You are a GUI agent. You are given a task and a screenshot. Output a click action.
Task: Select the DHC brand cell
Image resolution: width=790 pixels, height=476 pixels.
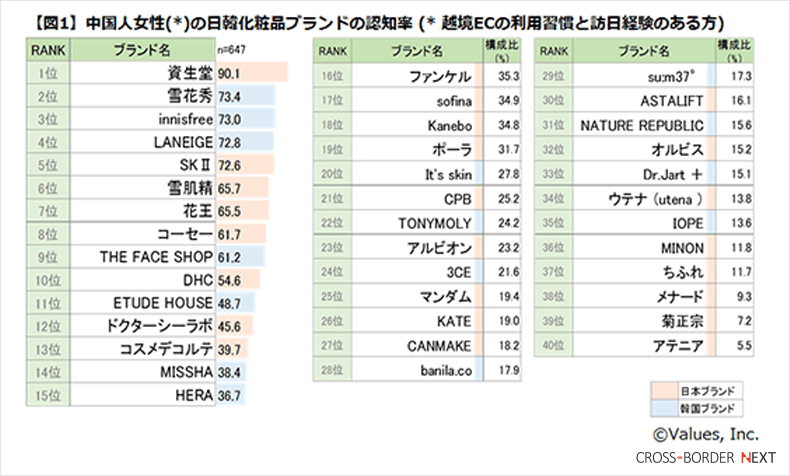tap(143, 280)
